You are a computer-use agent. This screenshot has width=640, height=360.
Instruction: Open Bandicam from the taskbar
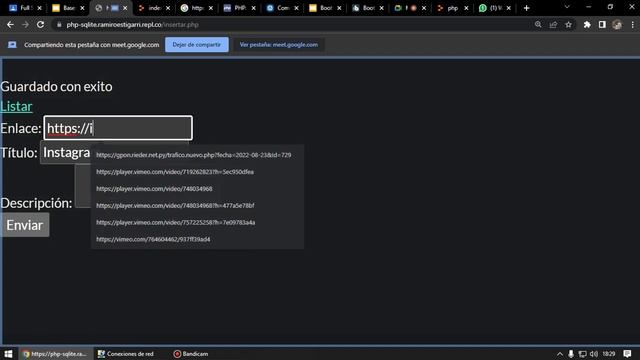pos(191,353)
